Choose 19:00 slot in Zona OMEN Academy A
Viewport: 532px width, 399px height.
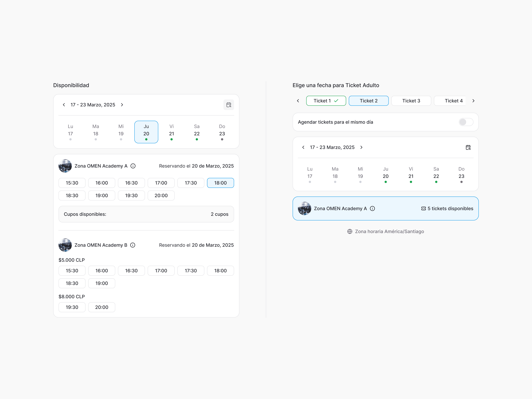click(x=102, y=196)
